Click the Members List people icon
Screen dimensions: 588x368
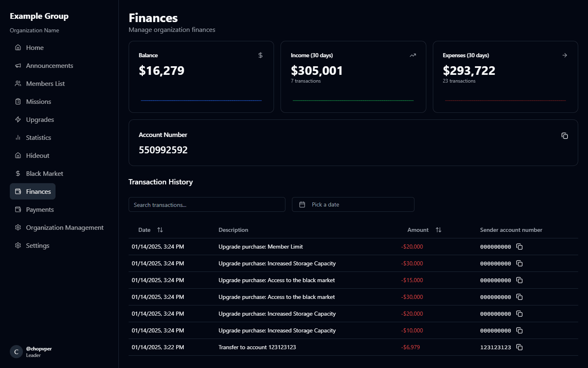18,83
